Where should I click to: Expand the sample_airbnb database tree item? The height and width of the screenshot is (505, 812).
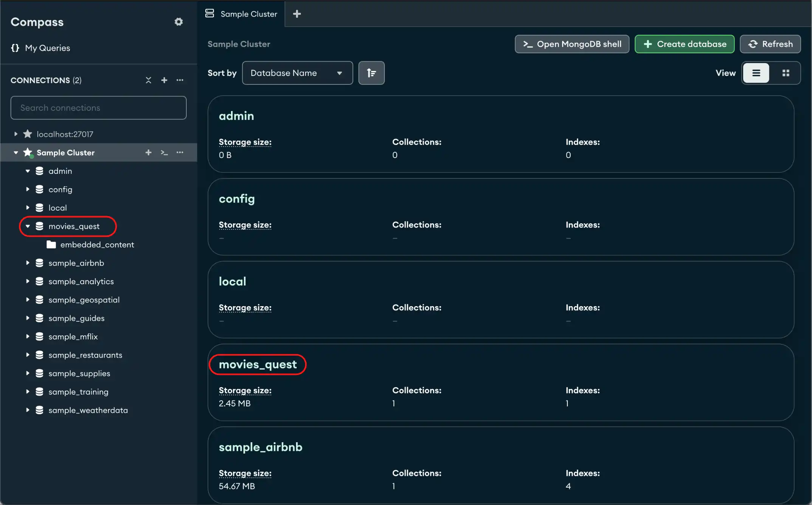pyautogui.click(x=28, y=262)
